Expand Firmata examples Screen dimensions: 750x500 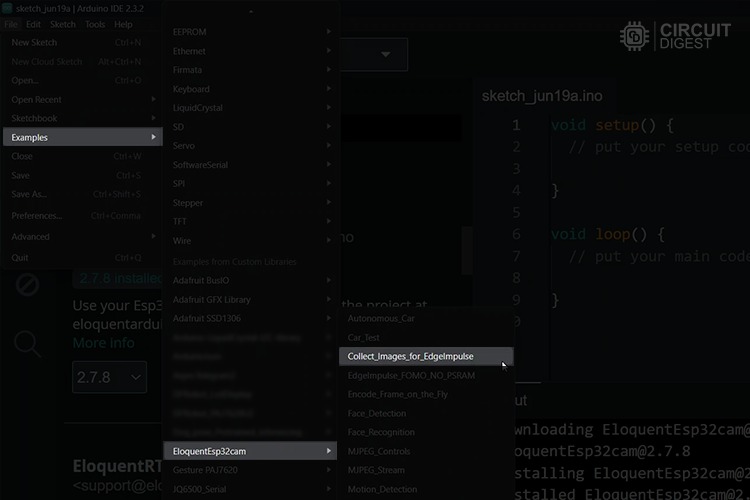[250, 70]
